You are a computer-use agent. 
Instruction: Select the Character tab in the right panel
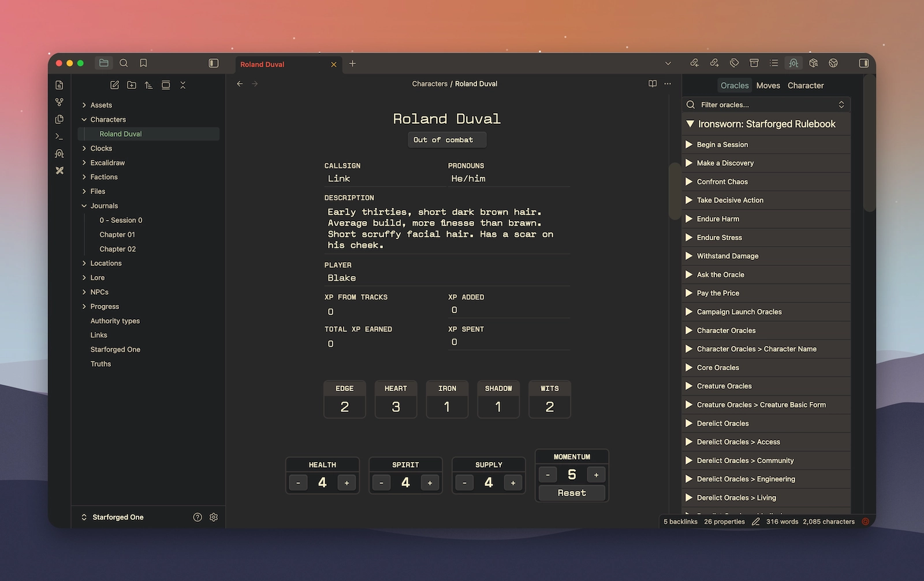(805, 85)
